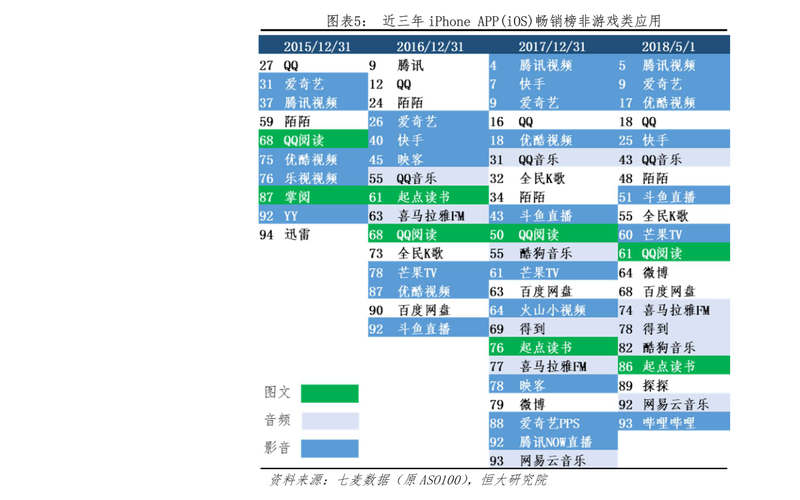Click the row '17 优酷视频'
800x500 pixels.
pyautogui.click(x=673, y=103)
